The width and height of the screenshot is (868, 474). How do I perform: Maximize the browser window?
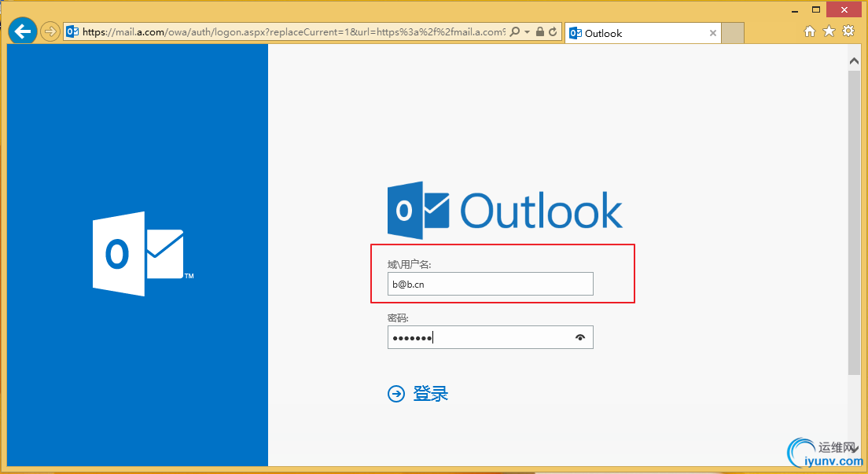pyautogui.click(x=816, y=10)
